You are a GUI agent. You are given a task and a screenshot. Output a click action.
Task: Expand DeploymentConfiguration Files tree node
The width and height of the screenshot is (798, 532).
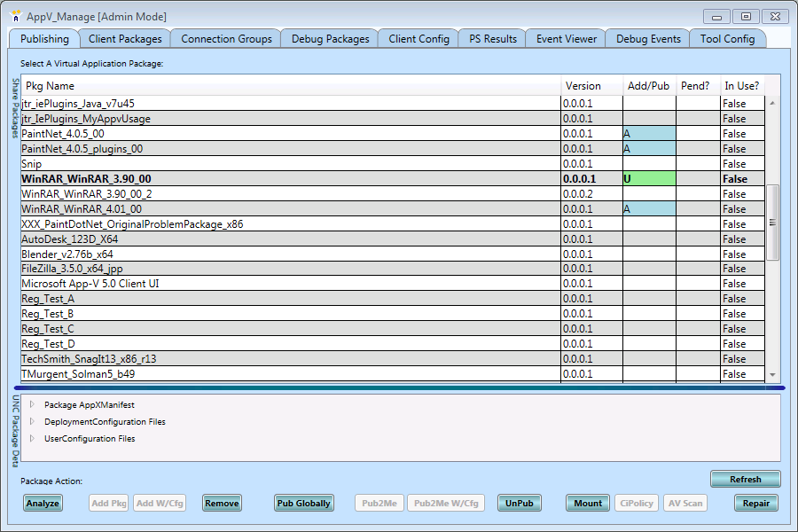coord(33,422)
